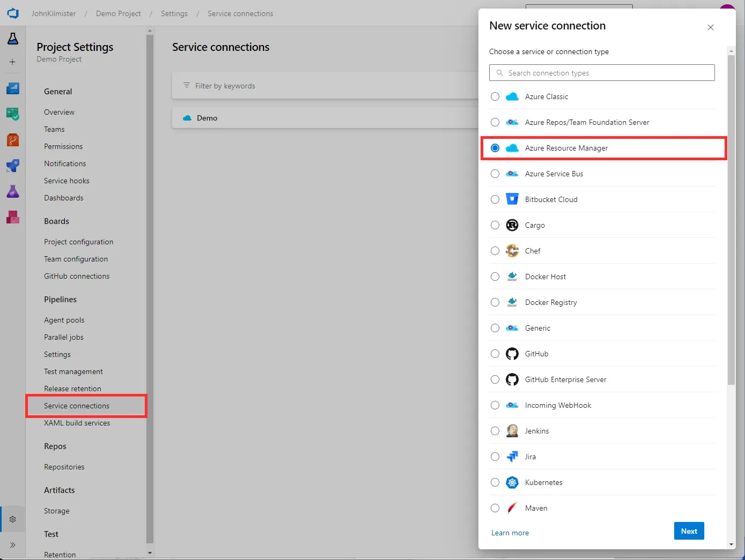Select the Maven radio button
This screenshot has height=560, width=745.
(x=495, y=508)
